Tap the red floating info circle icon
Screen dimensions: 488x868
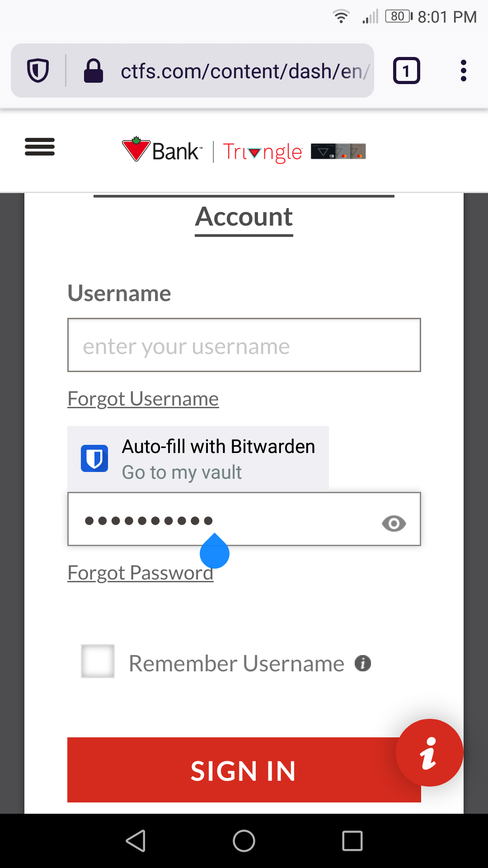(x=429, y=752)
